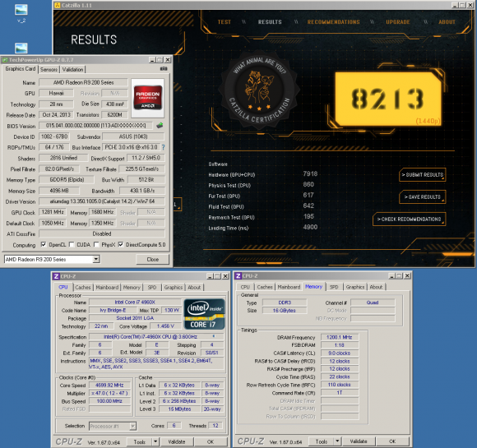Open the TEST menu in Catzilla

[225, 22]
